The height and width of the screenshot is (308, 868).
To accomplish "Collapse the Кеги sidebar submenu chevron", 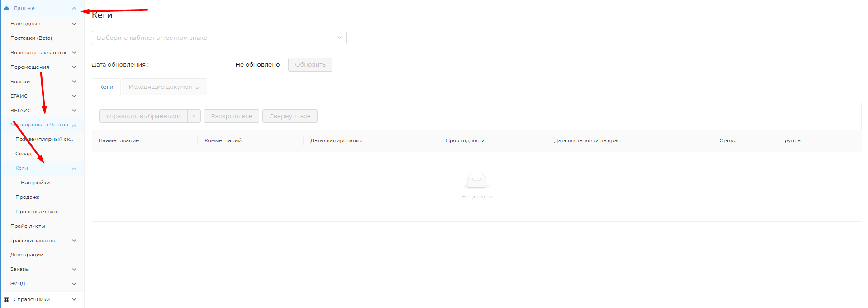I will 74,168.
